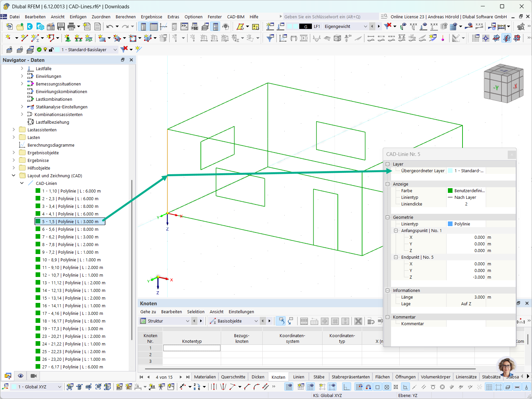
Task: Click Gehe zu in the Knoten panel
Action: 148,312
